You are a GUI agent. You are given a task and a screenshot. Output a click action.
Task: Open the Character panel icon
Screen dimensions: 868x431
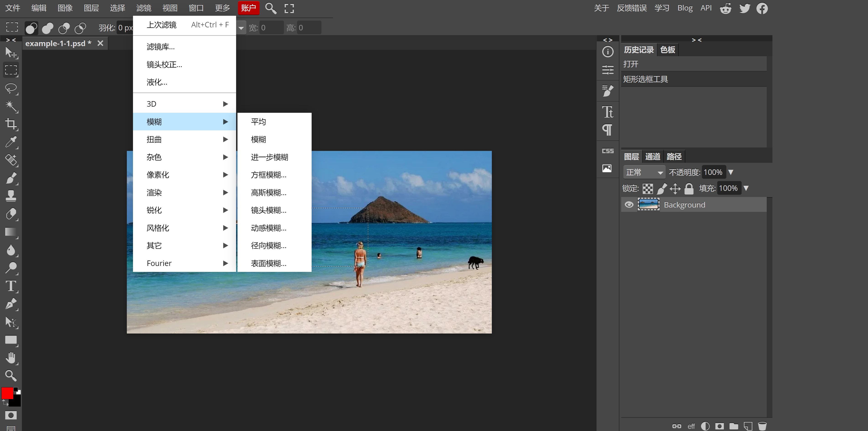607,112
